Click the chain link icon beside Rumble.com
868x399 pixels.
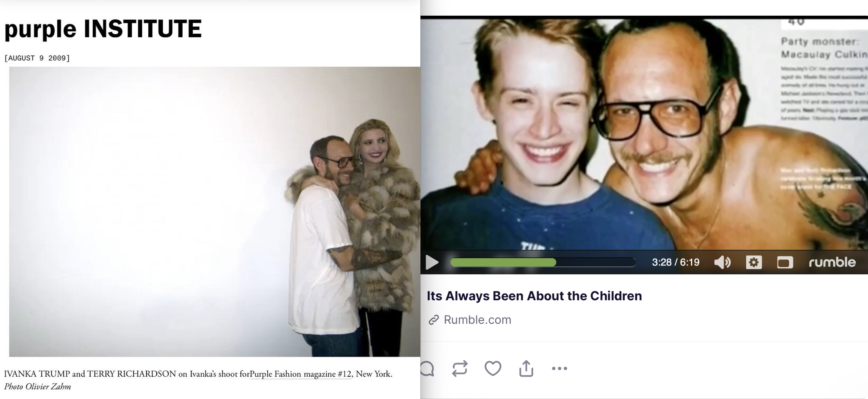coord(434,319)
